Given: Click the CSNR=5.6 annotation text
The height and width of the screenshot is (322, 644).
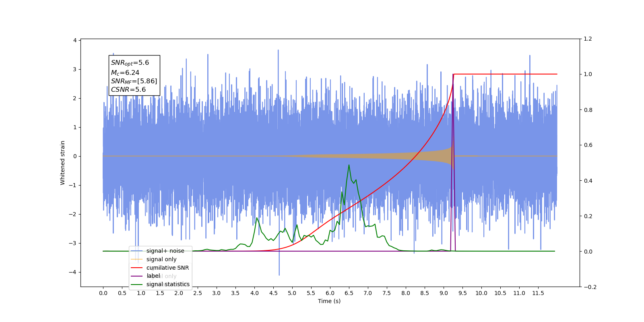Looking at the screenshot, I should click(x=128, y=89).
